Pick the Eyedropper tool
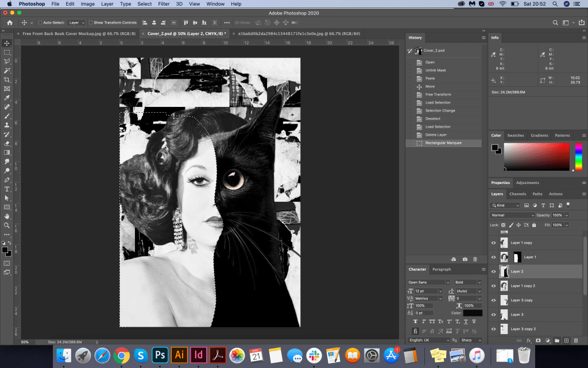588x368 pixels. click(x=7, y=98)
